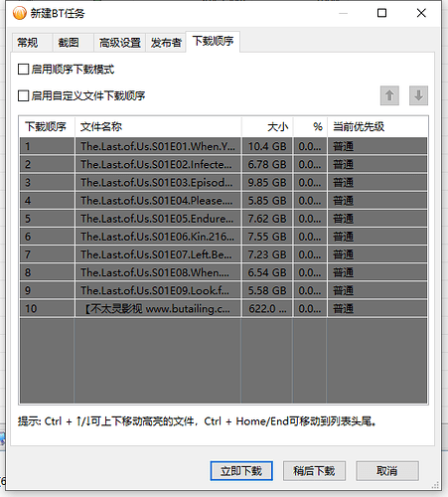Click download order number 1 cell

[47, 146]
